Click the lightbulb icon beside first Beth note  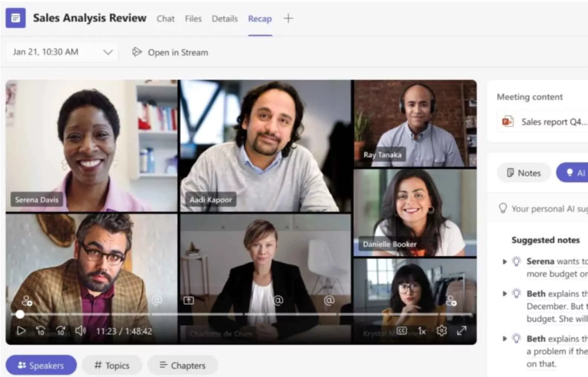point(516,293)
